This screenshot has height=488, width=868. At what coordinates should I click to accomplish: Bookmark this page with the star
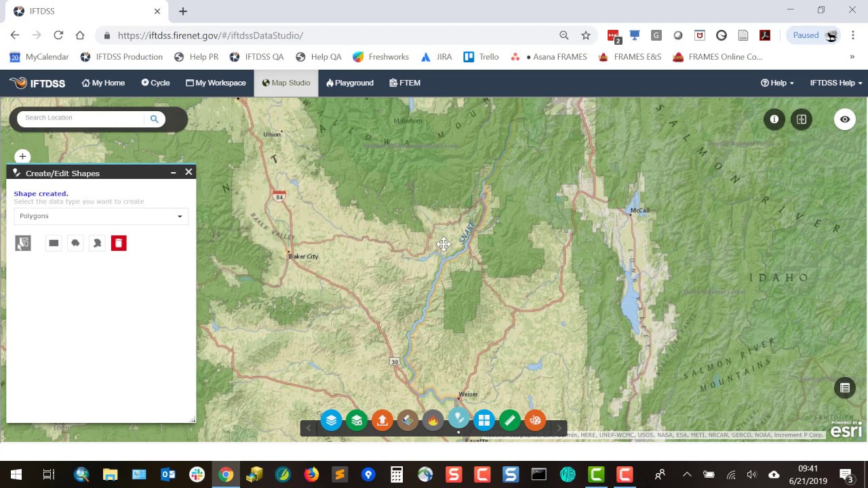point(586,35)
